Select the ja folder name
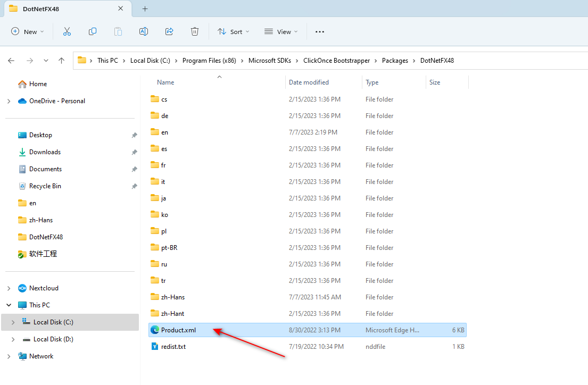Image resolution: width=588 pixels, height=385 pixels. [163, 198]
